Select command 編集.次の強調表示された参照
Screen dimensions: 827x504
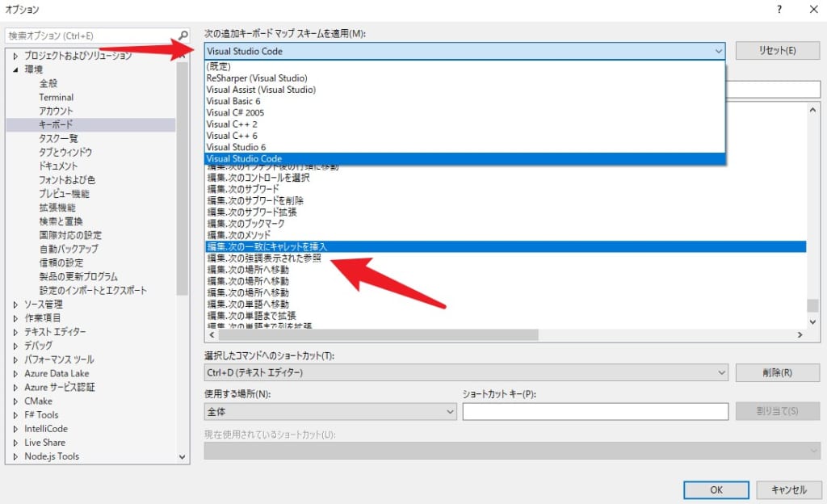coord(264,258)
